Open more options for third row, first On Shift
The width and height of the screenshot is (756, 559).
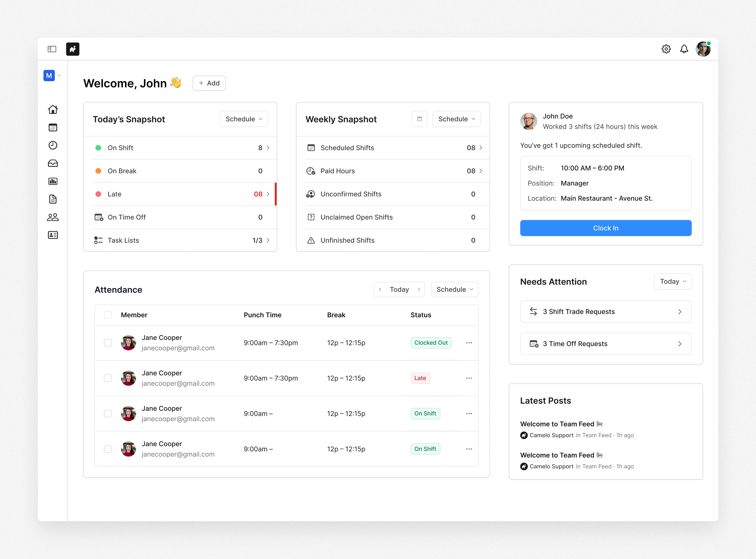pos(469,414)
